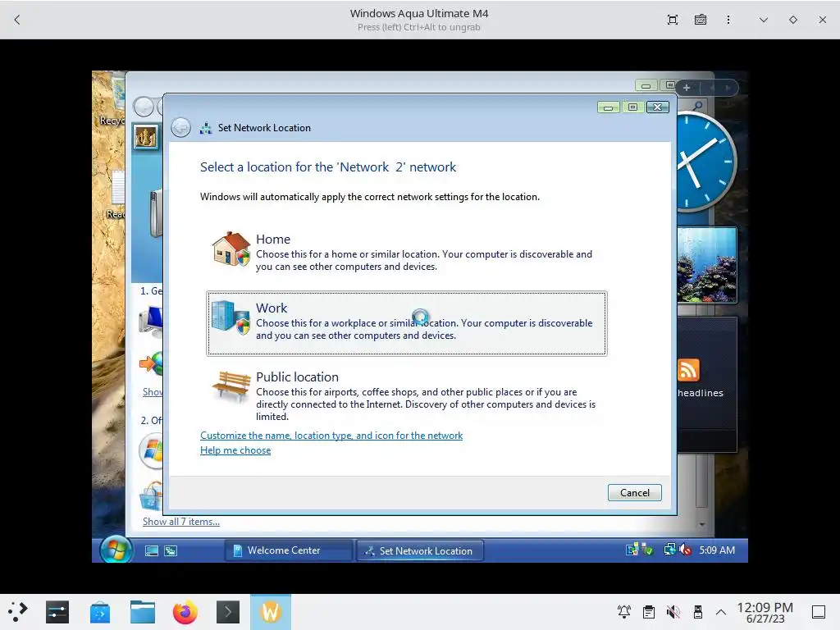Cancel the Set Network Location dialog
Image resolution: width=840 pixels, height=630 pixels.
click(x=634, y=493)
